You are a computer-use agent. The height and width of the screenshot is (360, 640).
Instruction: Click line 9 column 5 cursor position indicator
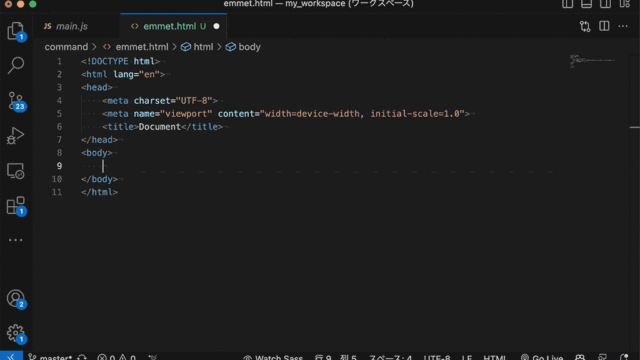click(x=336, y=358)
